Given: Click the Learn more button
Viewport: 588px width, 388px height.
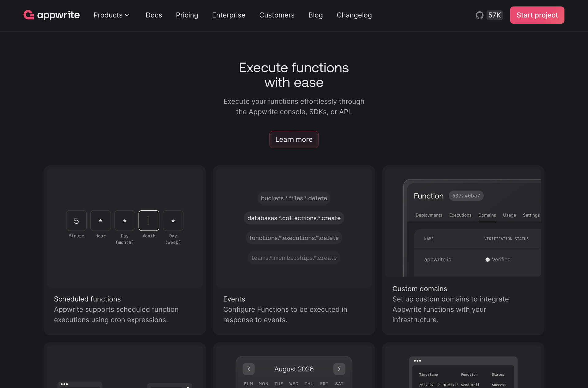Looking at the screenshot, I should (294, 139).
